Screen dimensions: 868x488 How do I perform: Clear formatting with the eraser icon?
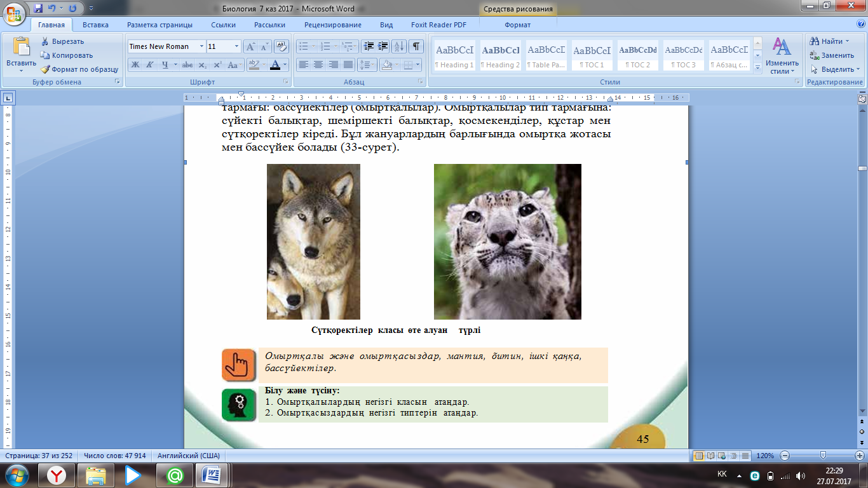(281, 46)
